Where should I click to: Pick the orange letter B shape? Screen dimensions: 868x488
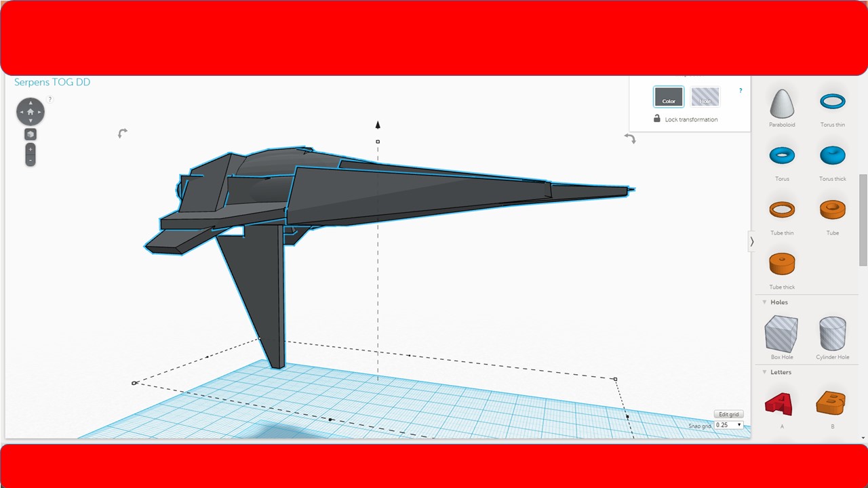click(x=831, y=402)
